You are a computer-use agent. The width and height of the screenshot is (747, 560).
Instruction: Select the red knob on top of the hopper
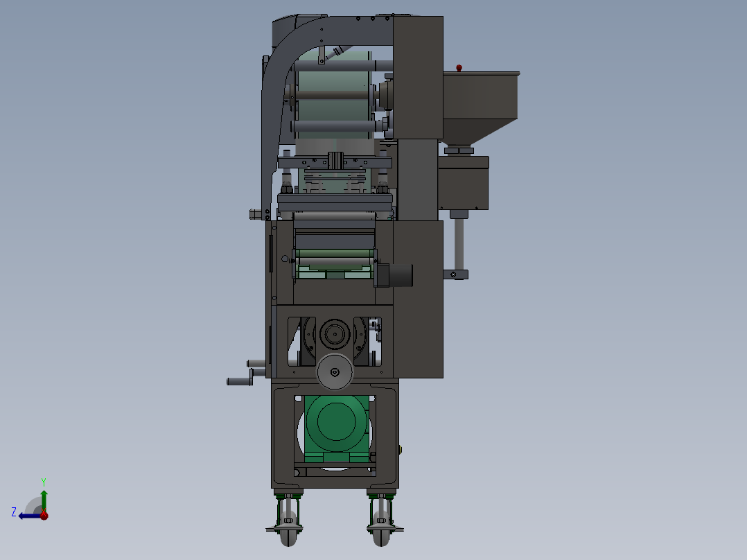(459, 68)
